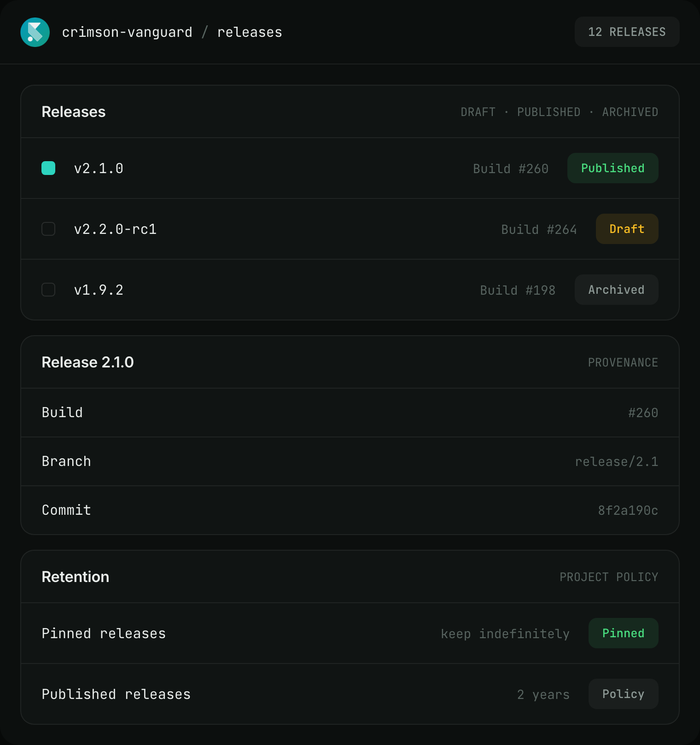This screenshot has width=700, height=745.
Task: Click the DRAFT · PUBLISHED · ARCHIVED legend
Action: pos(560,112)
